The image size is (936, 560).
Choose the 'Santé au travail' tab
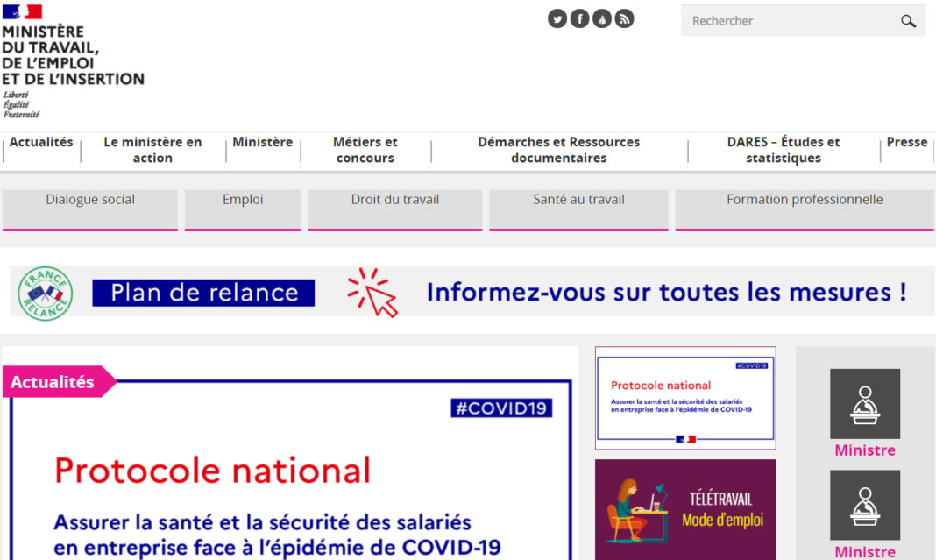tap(579, 209)
